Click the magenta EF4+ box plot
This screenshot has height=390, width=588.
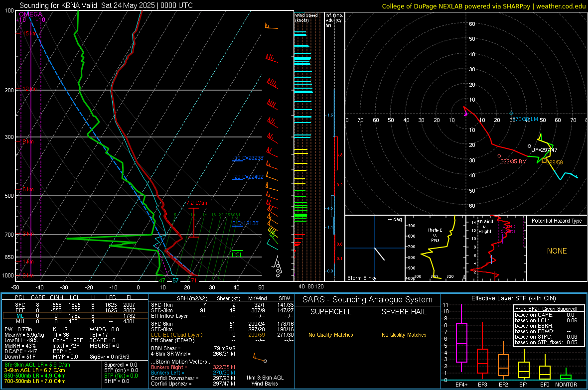point(461,339)
